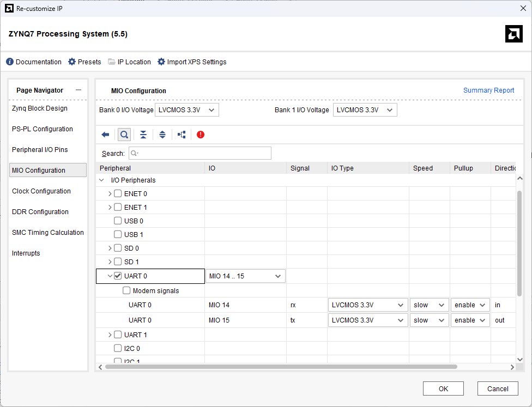Open IO Type dropdown for MIO 14
Image resolution: width=532 pixels, height=407 pixels.
coord(368,305)
